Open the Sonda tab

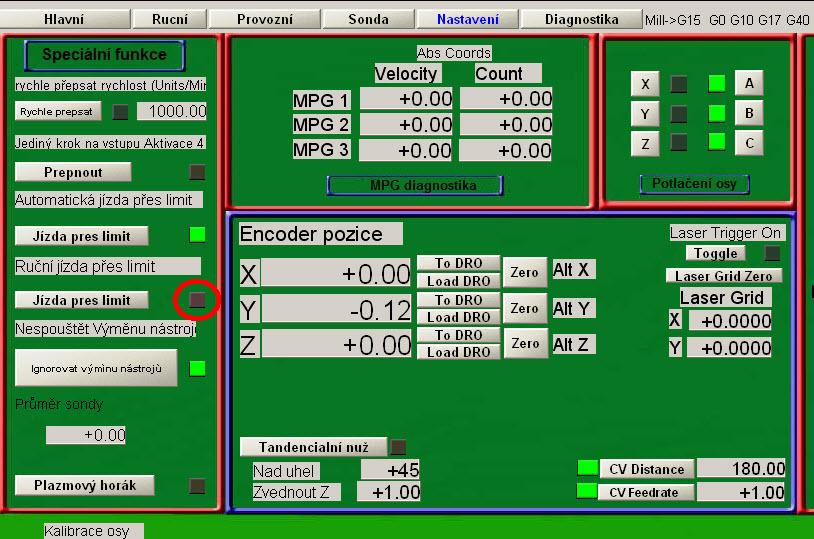(x=368, y=19)
